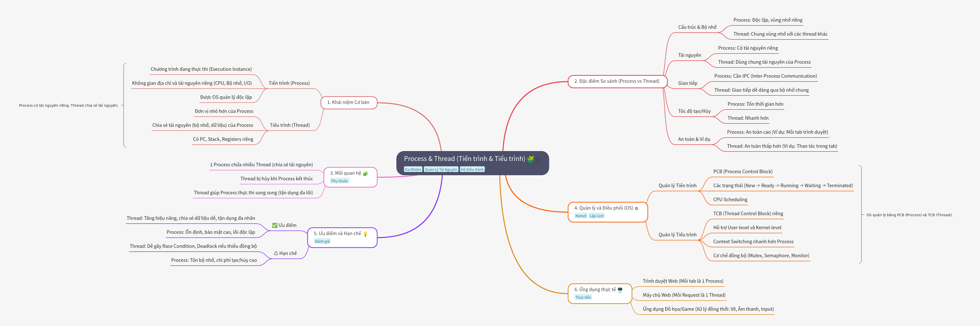Screen dimensions: 980x326
Task: Select the "Quản lý Tiểu trình" branch
Action: click(x=677, y=235)
